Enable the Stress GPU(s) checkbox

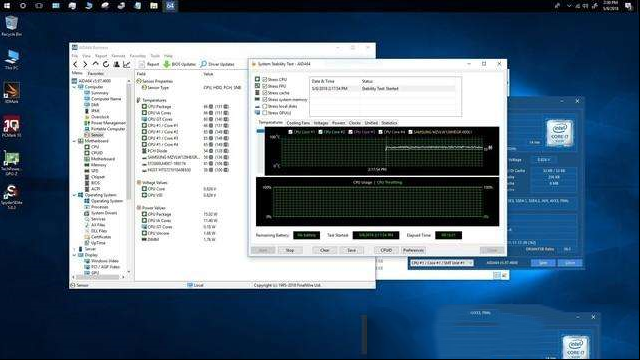tap(265, 113)
